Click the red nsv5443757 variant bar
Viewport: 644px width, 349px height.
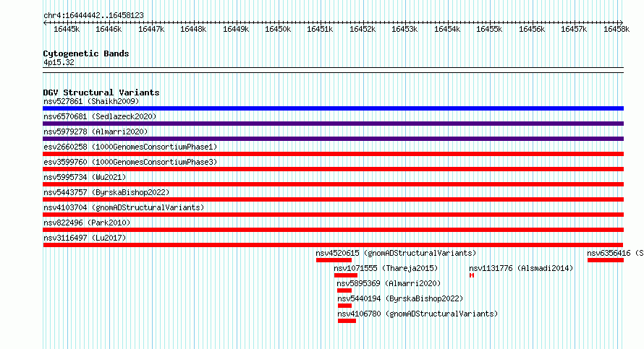[x=333, y=199]
